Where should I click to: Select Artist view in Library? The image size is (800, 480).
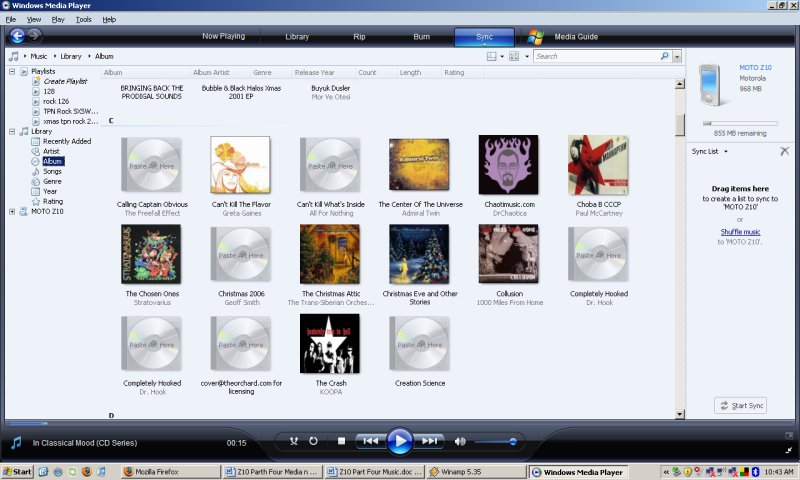51,151
